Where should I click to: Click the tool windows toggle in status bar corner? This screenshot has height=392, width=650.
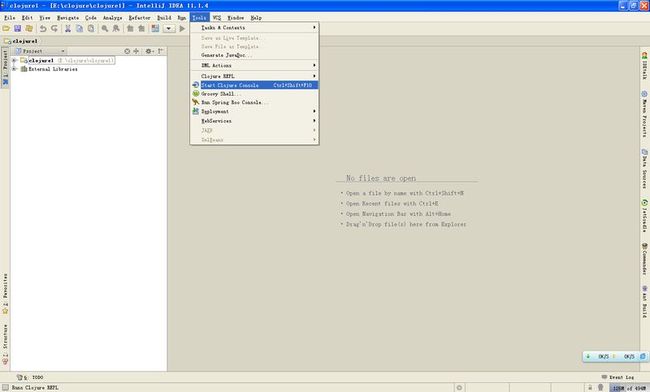[x=5, y=387]
